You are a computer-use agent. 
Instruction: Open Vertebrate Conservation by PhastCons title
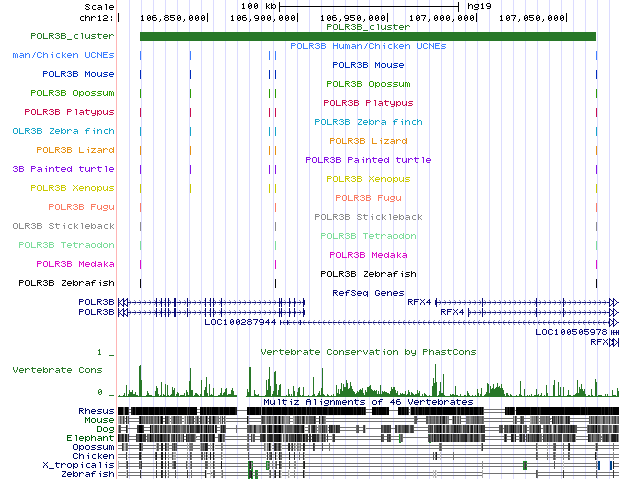368,352
